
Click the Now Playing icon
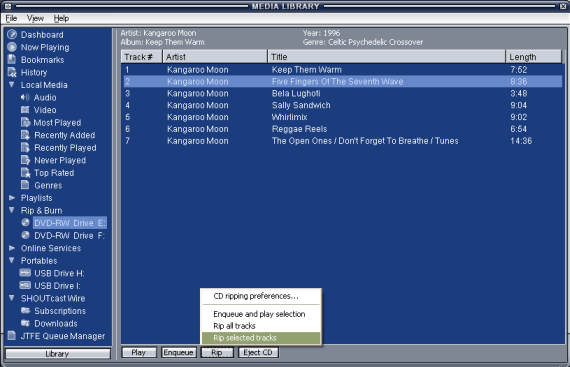coord(12,47)
